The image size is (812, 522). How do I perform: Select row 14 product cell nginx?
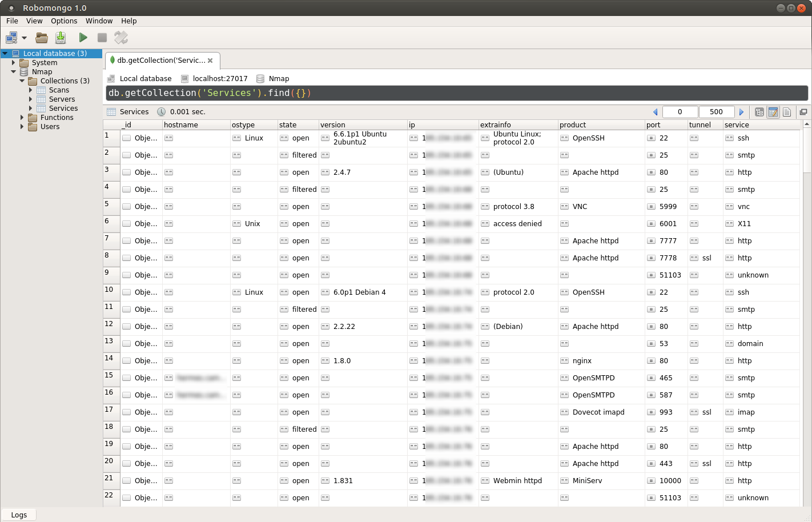[601, 361]
